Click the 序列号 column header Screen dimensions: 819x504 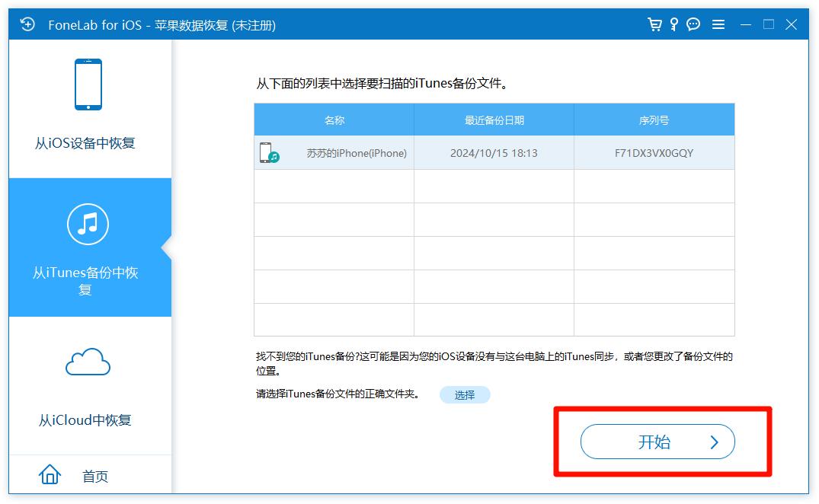(654, 120)
